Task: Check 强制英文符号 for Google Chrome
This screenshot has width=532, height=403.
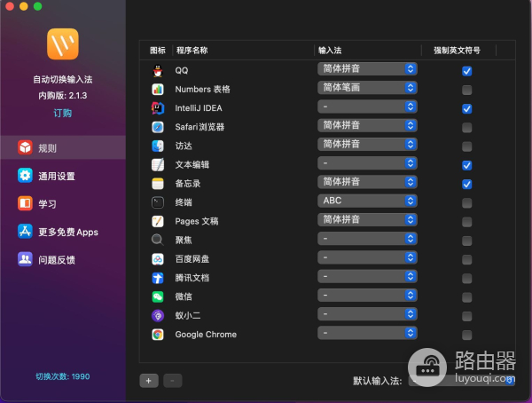Action: coord(467,335)
